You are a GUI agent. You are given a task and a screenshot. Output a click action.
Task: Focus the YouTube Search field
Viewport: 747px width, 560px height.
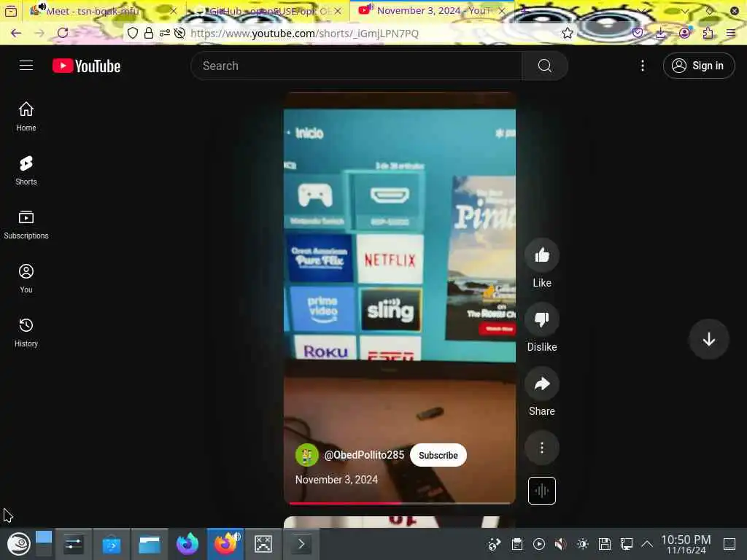356,66
